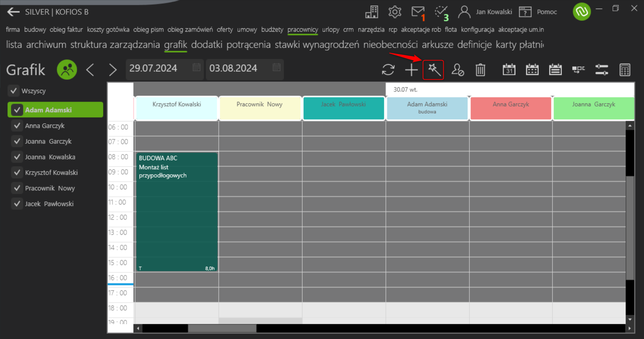The width and height of the screenshot is (644, 339).
Task: Switch to the week calendar view icon
Action: coord(532,70)
